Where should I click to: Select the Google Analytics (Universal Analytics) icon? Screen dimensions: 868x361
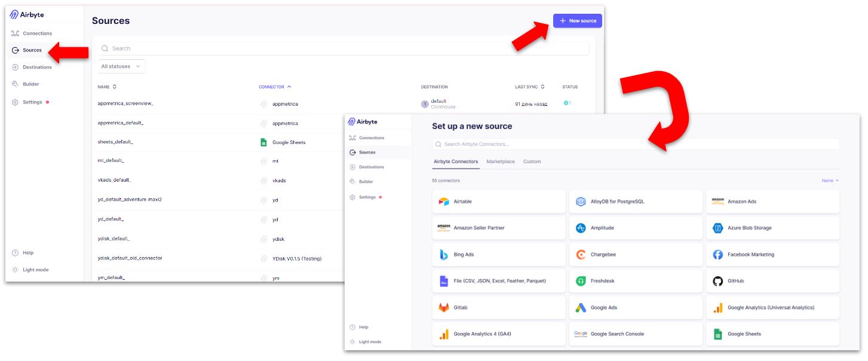(x=718, y=308)
